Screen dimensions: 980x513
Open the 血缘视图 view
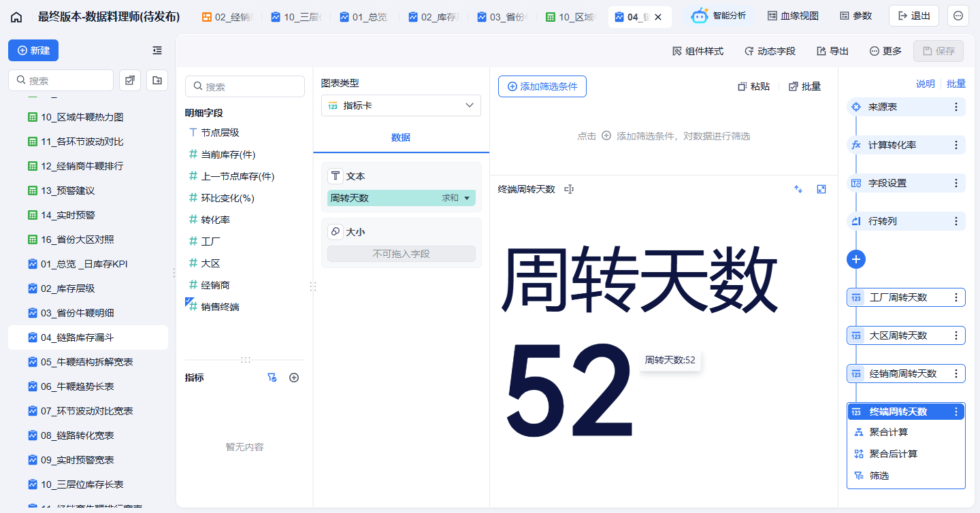pyautogui.click(x=793, y=16)
